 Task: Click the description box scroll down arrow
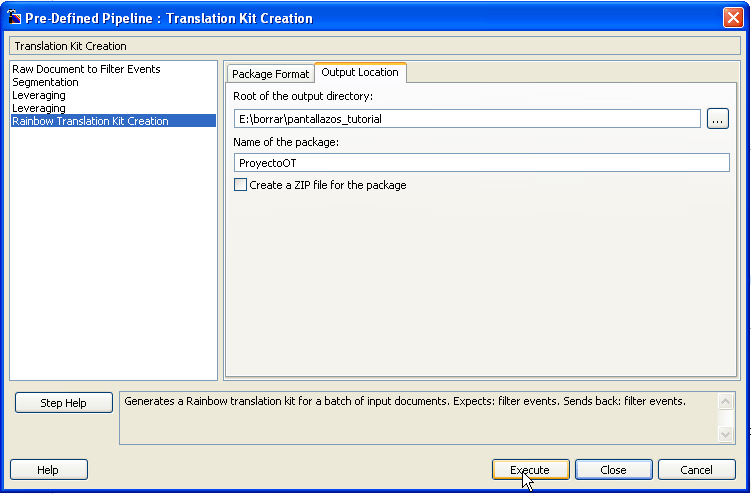(x=726, y=434)
